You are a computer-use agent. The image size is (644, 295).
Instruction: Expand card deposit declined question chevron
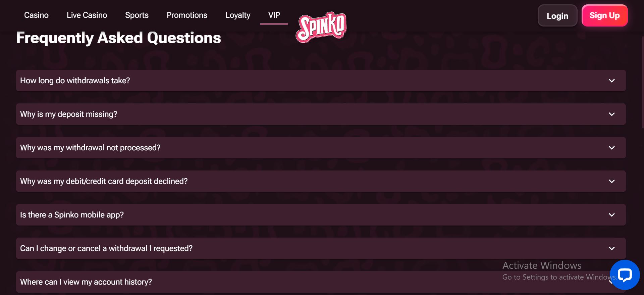click(611, 181)
